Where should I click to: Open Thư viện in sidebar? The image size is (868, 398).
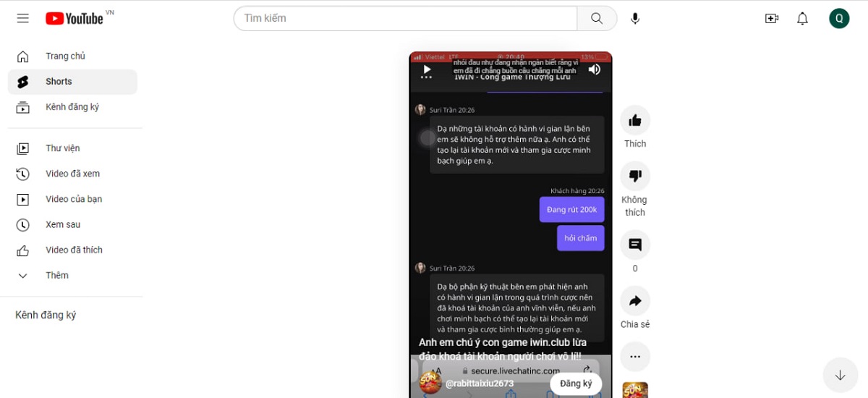(62, 148)
